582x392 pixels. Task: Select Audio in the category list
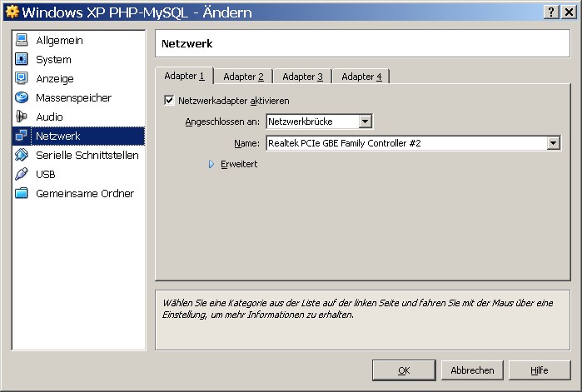click(x=49, y=117)
